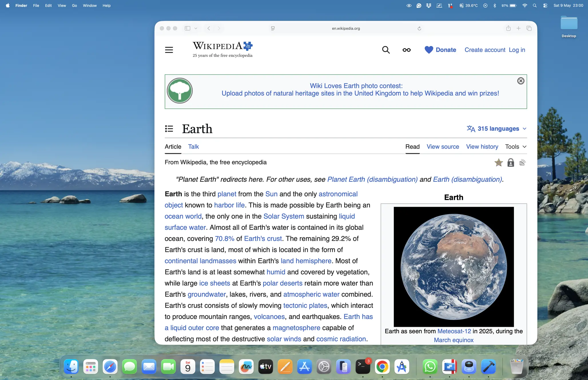This screenshot has height=380, width=588.
Task: Expand the 315 languages dropdown
Action: [497, 129]
